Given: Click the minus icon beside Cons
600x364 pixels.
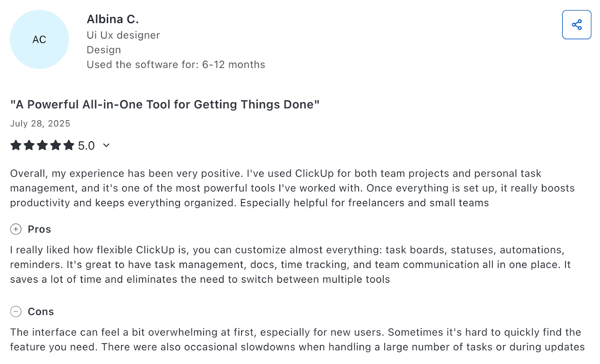Looking at the screenshot, I should click(x=16, y=312).
